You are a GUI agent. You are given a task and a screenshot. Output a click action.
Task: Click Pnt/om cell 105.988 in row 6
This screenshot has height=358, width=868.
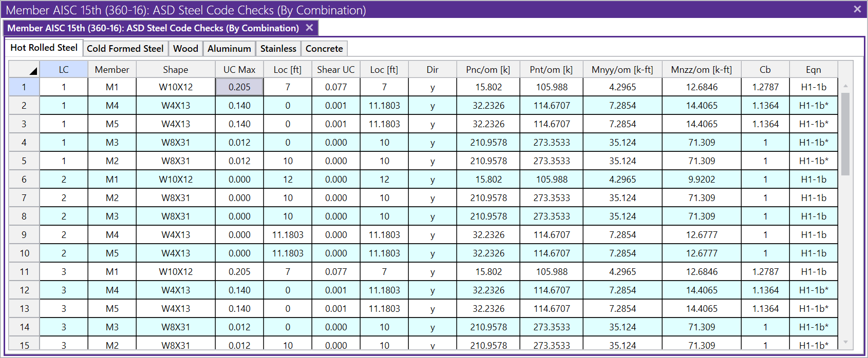pyautogui.click(x=552, y=180)
